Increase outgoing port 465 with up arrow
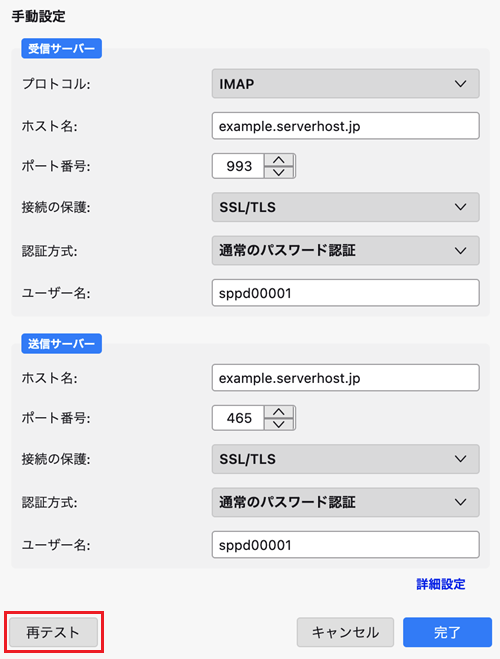The height and width of the screenshot is (659, 500). pos(279,412)
